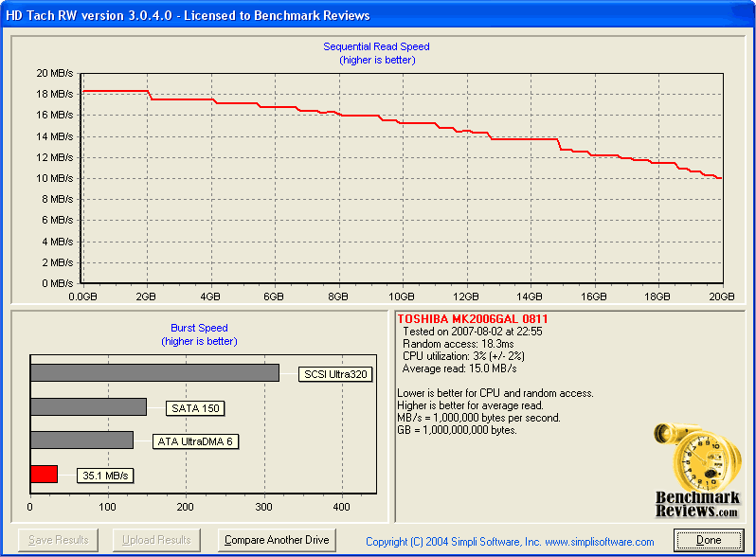This screenshot has width=756, height=557.
Task: Click the 100 burst axis label
Action: point(107,507)
